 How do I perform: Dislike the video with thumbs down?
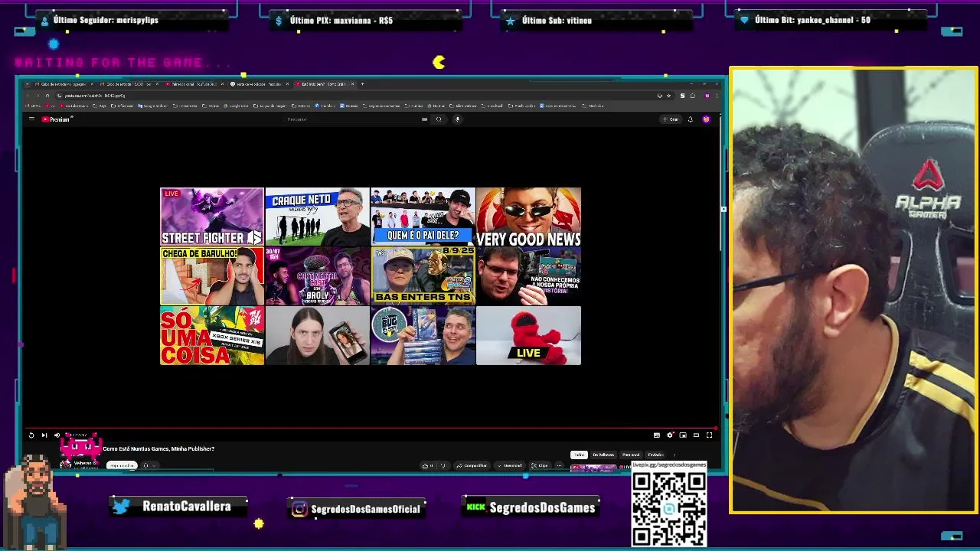click(443, 465)
